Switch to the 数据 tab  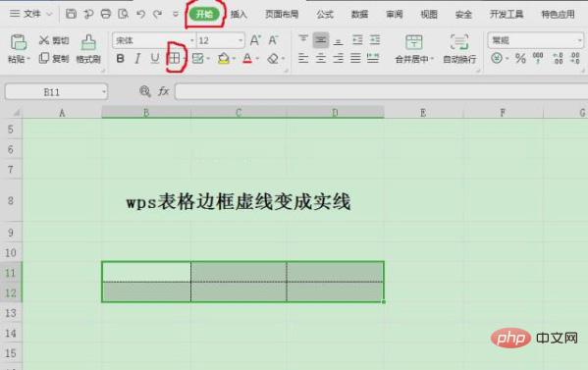coord(359,15)
